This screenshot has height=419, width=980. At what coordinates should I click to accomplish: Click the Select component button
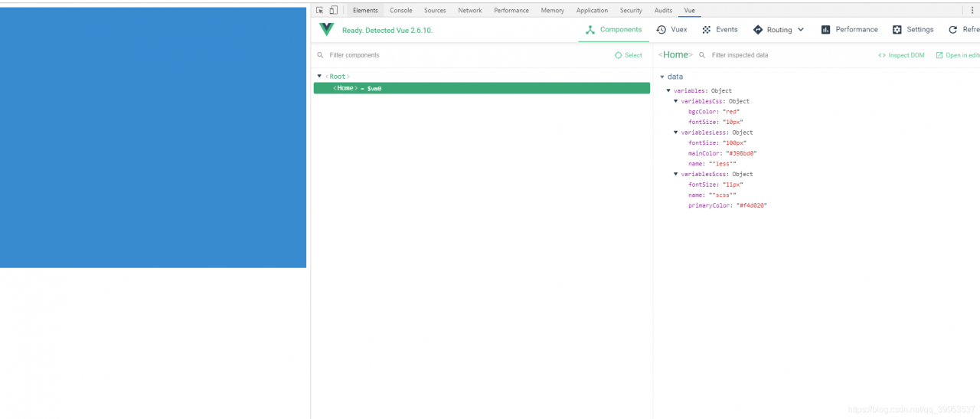[x=629, y=55]
